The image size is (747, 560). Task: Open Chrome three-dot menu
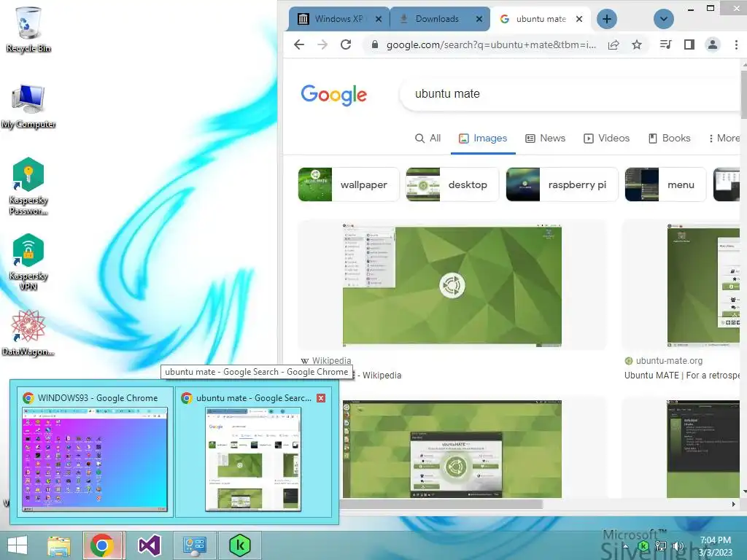click(x=736, y=44)
